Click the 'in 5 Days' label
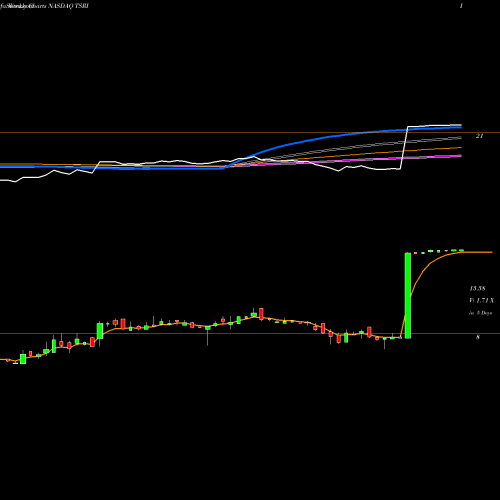 [481, 313]
